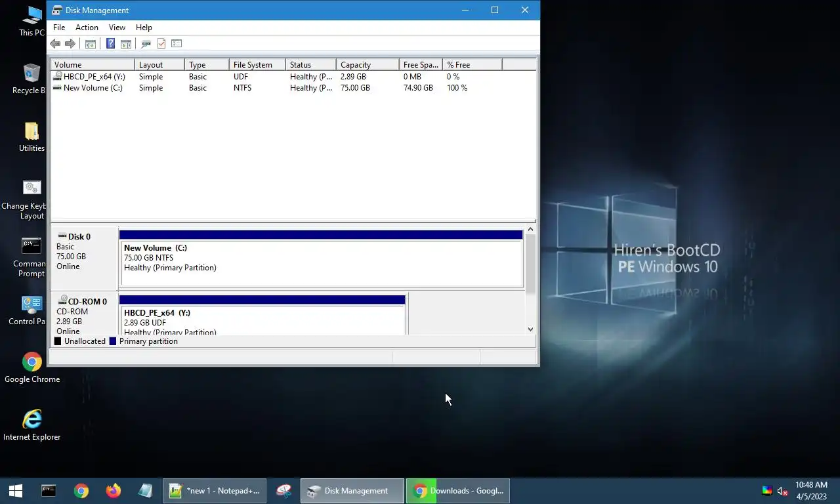Open Help with the blue question mark icon
The height and width of the screenshot is (504, 840).
tap(110, 43)
